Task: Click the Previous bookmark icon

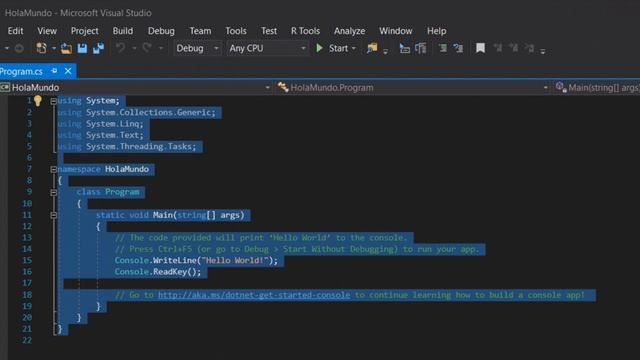Action: (498, 48)
